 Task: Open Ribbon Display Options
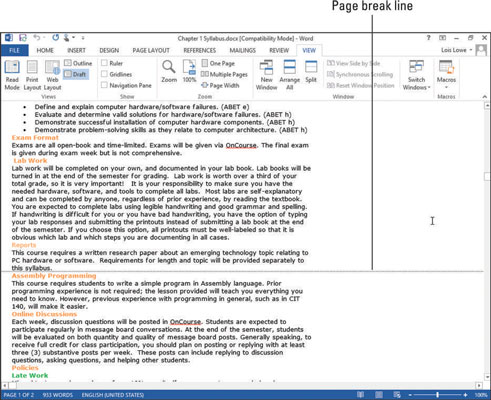coord(442,38)
